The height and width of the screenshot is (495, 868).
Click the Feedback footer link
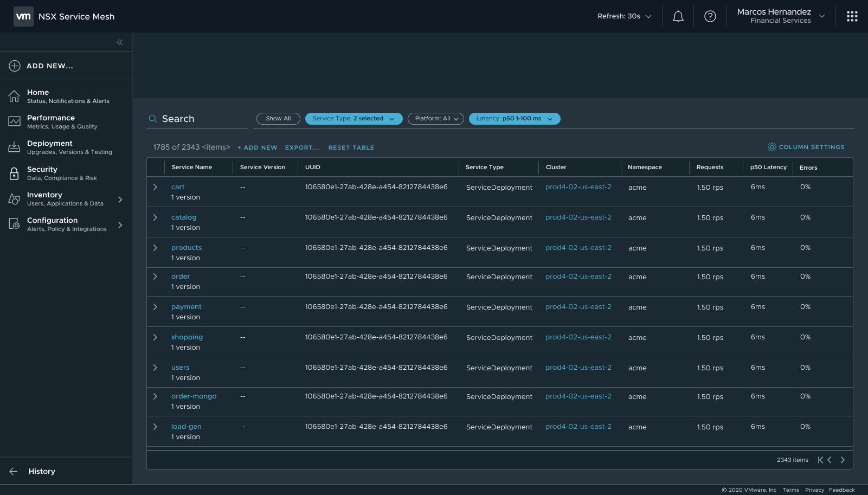(x=842, y=490)
